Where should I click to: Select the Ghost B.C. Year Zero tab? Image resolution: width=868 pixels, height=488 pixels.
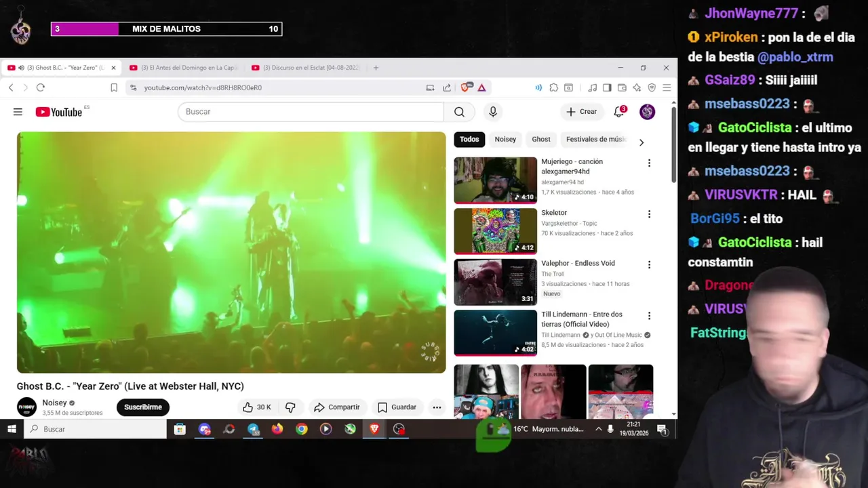(x=62, y=68)
